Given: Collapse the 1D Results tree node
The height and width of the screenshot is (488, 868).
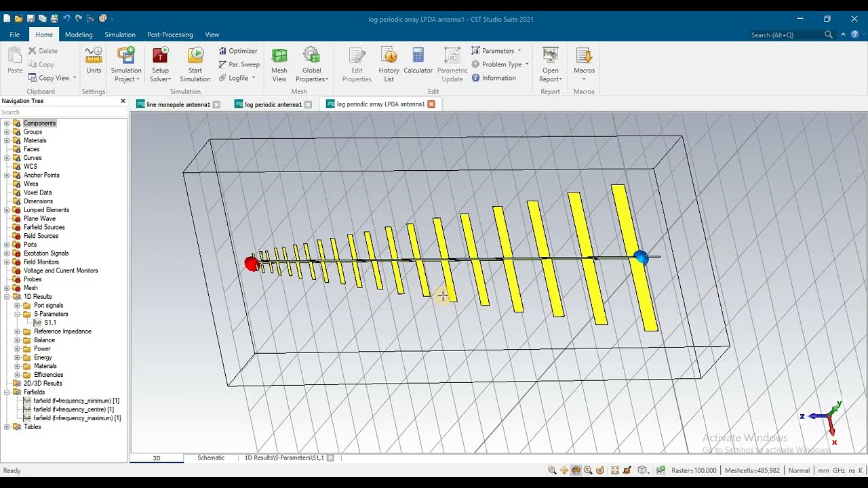Looking at the screenshot, I should pyautogui.click(x=7, y=297).
